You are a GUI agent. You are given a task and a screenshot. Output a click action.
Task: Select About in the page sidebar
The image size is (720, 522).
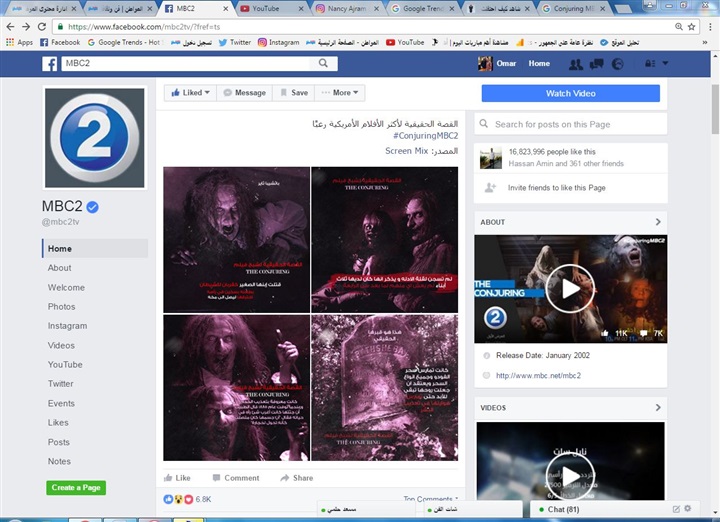click(x=59, y=268)
